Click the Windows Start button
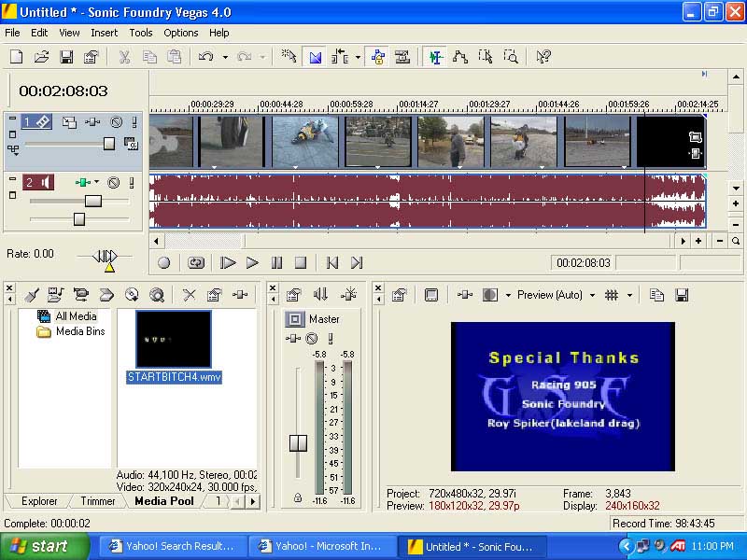 pos(45,547)
